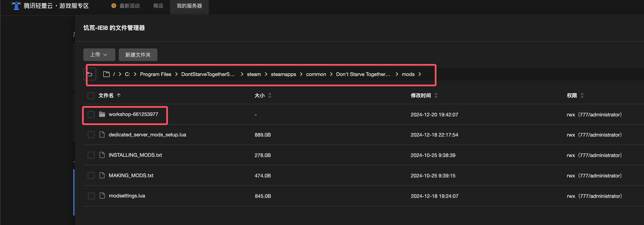Image resolution: width=644 pixels, height=225 pixels.
Task: Expand the chevron after Program Files
Action: [x=176, y=74]
